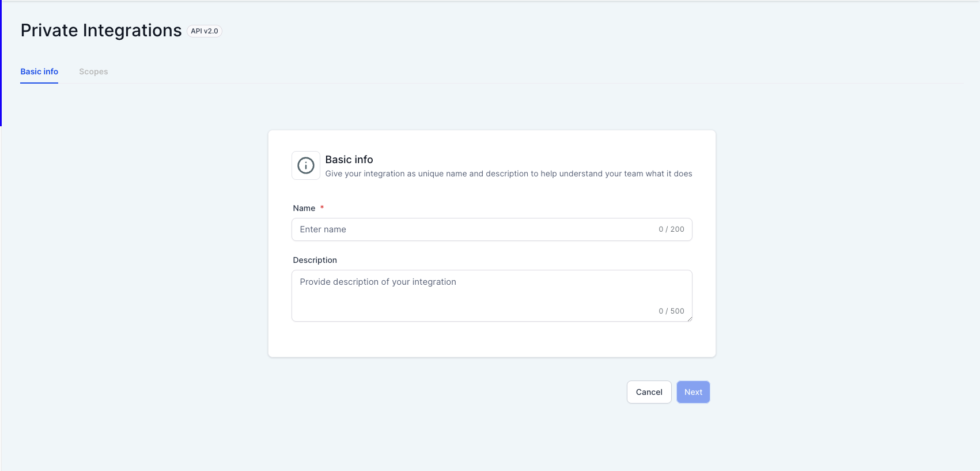This screenshot has height=471, width=980.
Task: Click the Cancel button
Action: [649, 392]
